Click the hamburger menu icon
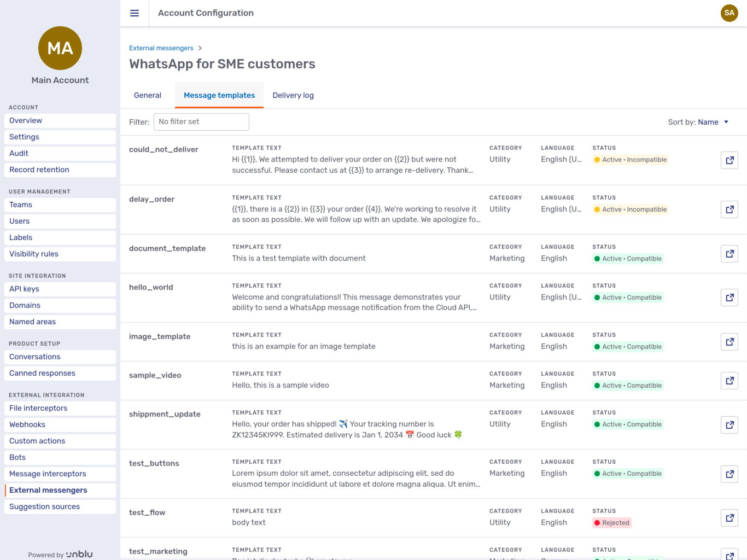Image resolution: width=747 pixels, height=560 pixels. (135, 13)
